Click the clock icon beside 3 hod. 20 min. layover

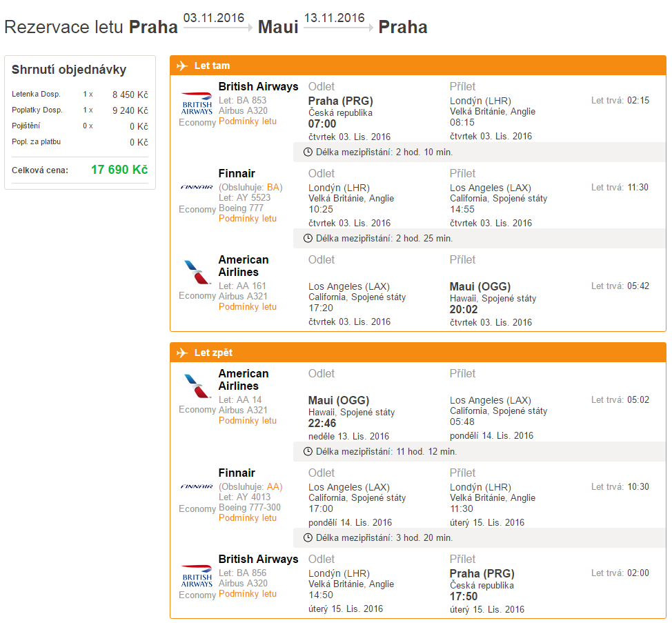pos(308,537)
